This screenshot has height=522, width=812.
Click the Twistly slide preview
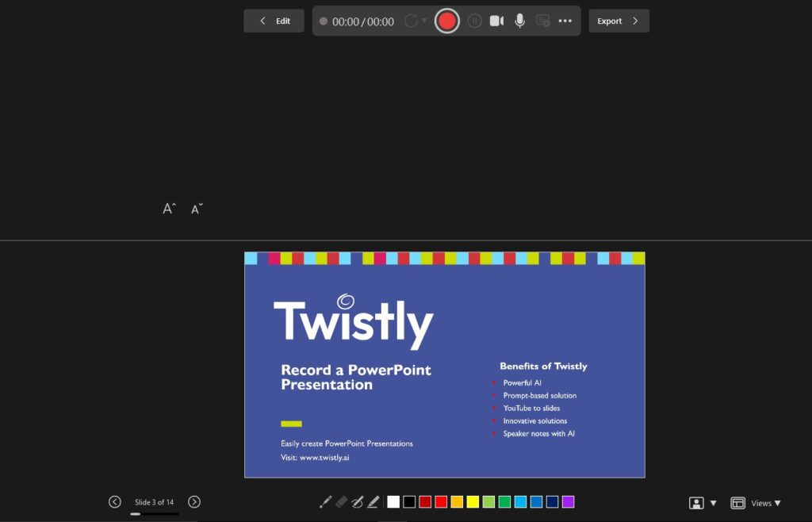tap(445, 365)
